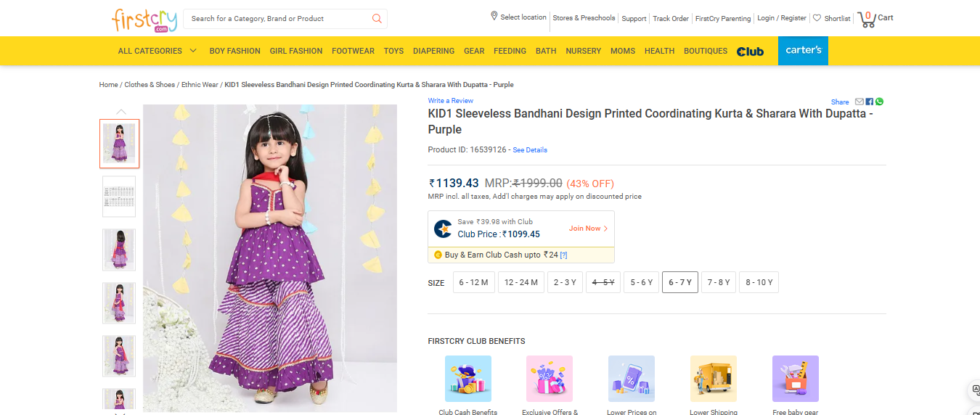The image size is (980, 415).
Task: Open the Club Cash info tooltip [?]
Action: [563, 255]
